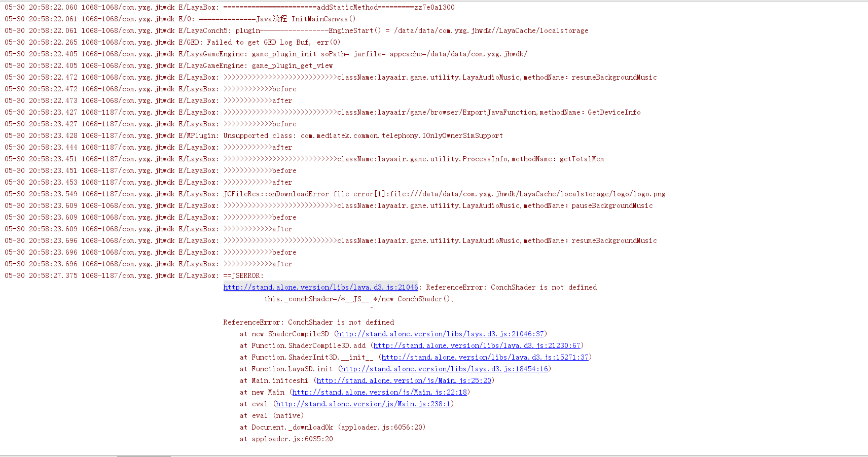Follow the laya.d3.js:21230:67 stack trace link
The height and width of the screenshot is (457, 868).
477,346
